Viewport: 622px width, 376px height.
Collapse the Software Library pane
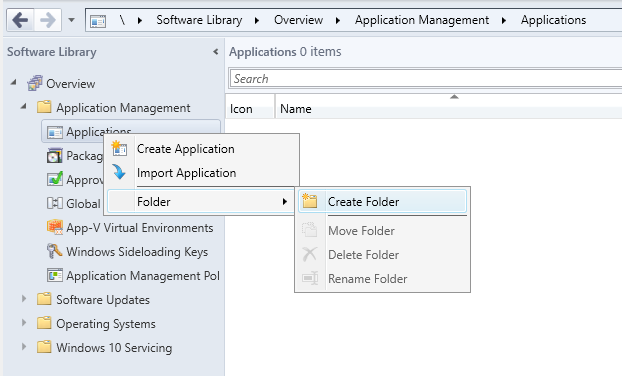(215, 52)
